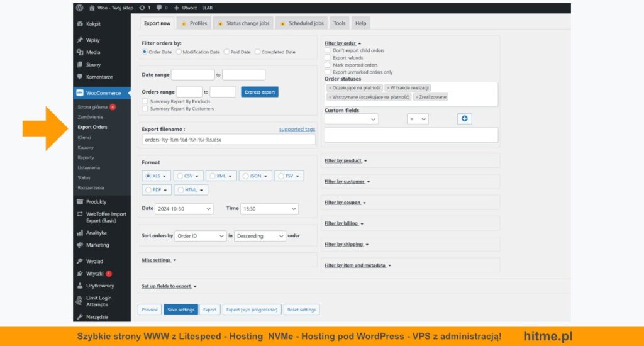This screenshot has height=346, width=644.
Task: Open the Sort orders by Order ID dropdown
Action: pos(200,236)
